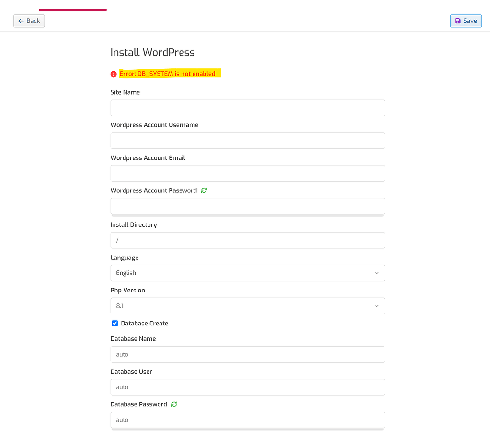Regenerate the Database Password
This screenshot has width=490, height=448.
tap(173, 404)
